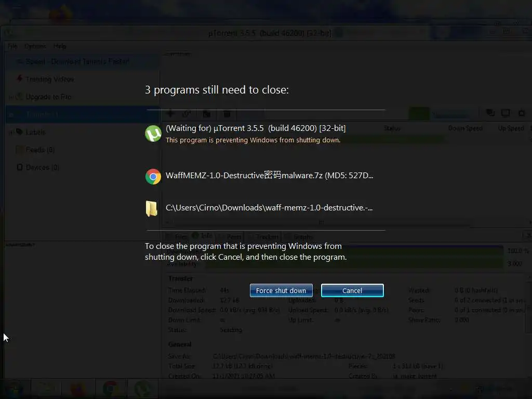Select the folder icon for C:\Users\Cirno\Downloads entry

[152, 208]
